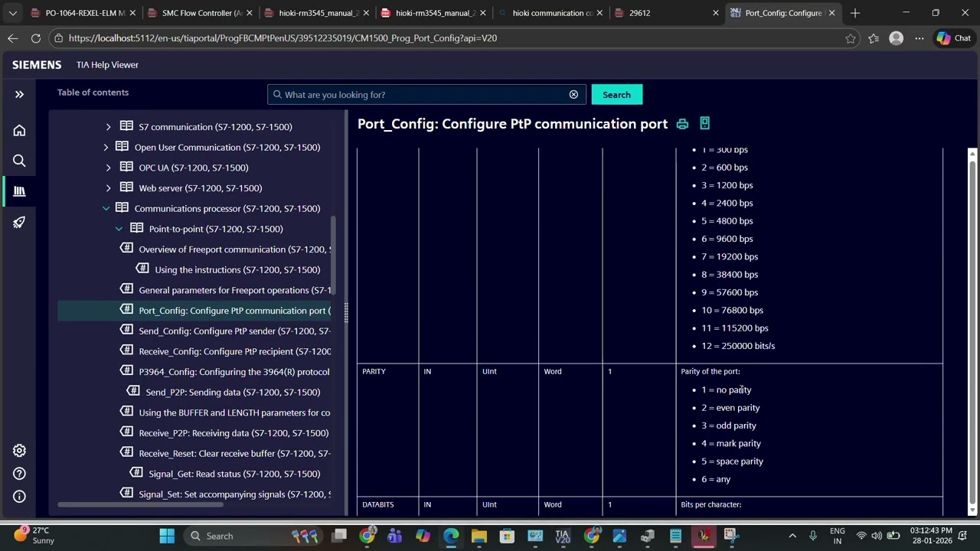Open the taskbar clock and date
980x551 pixels.
932,536
